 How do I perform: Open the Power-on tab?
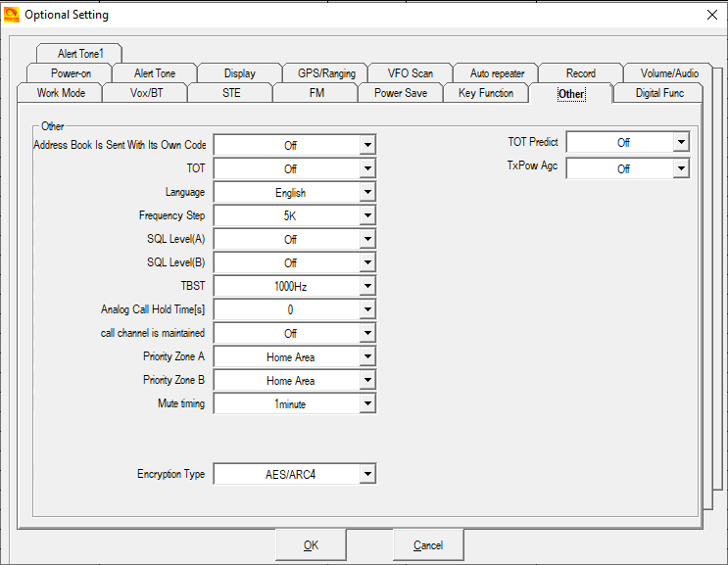71,73
